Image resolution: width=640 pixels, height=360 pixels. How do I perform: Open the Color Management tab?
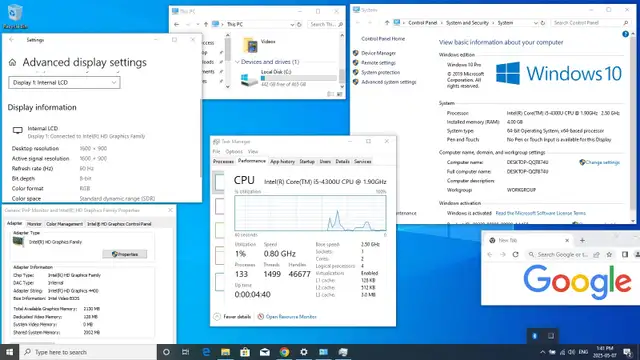64,224
